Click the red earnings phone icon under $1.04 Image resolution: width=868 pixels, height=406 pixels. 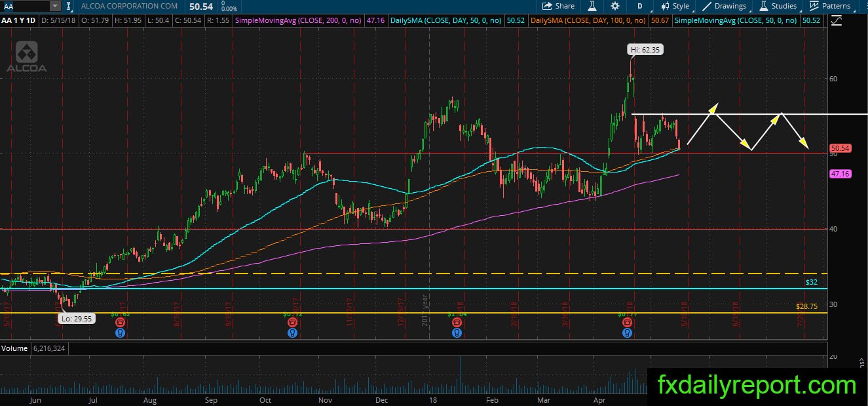click(x=456, y=323)
